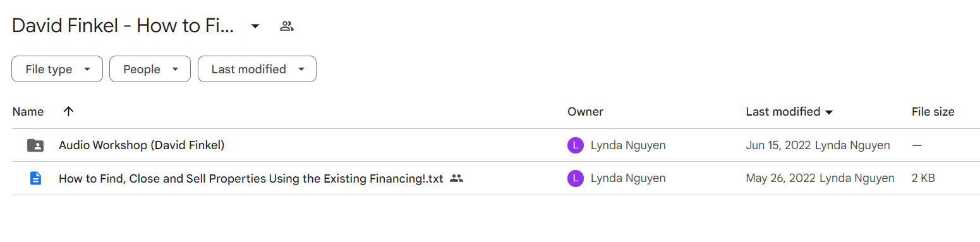The image size is (980, 242).
Task: Click Lynda Nguyen avatar in txt file row
Action: pos(575,178)
